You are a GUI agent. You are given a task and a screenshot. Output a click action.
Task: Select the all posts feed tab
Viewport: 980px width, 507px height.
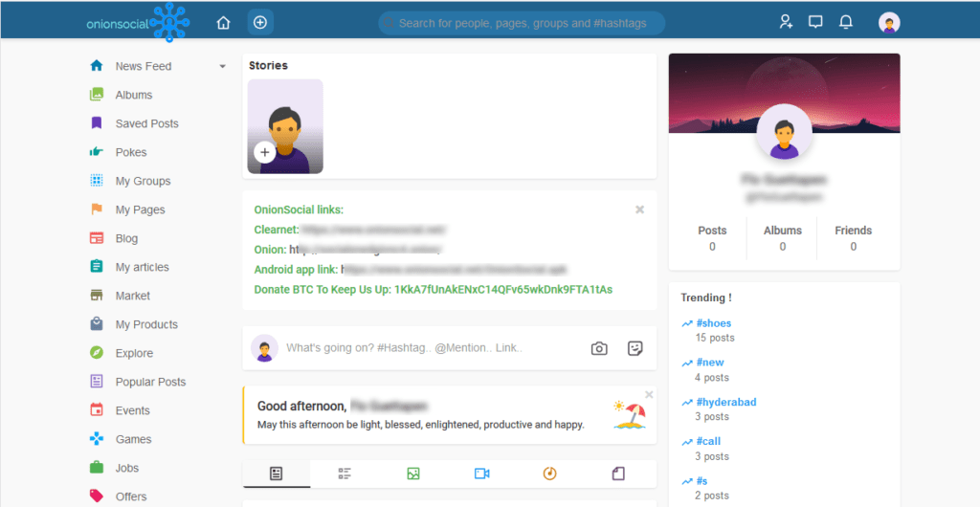[x=277, y=474]
